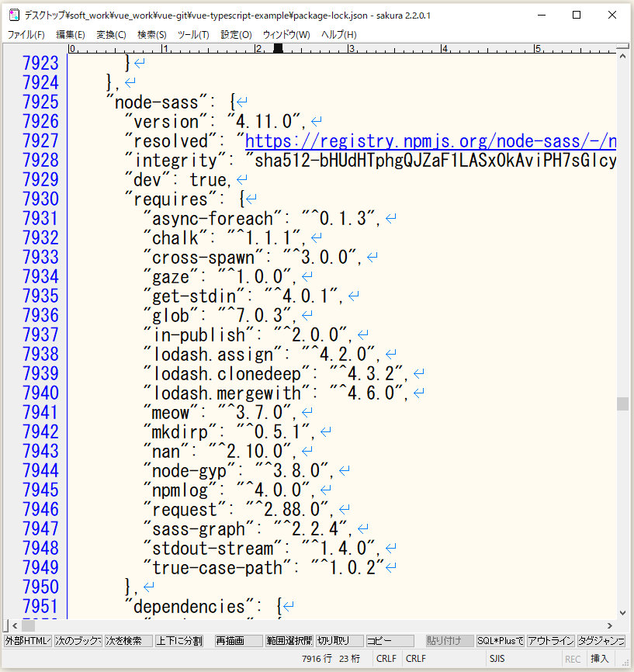
Task: Click the 次のブックマーク function key button
Action: tap(78, 641)
